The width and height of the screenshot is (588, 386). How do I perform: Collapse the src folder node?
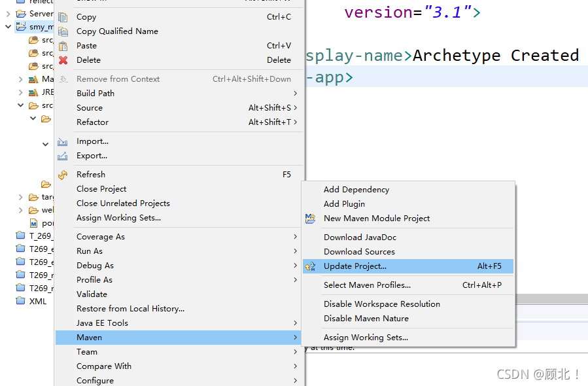coord(21,105)
